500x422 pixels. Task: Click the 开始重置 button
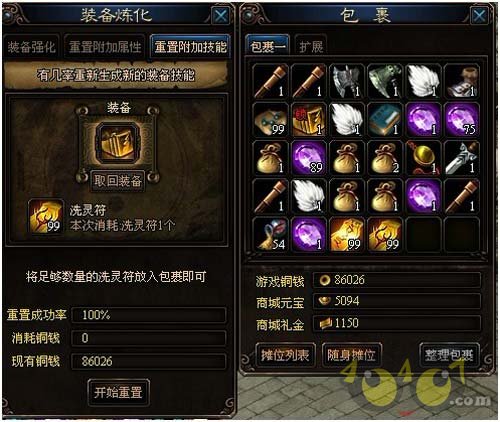[x=118, y=392]
